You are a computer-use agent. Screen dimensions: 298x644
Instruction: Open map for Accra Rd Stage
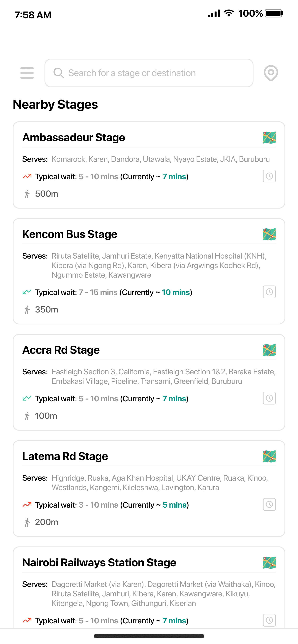tap(269, 350)
